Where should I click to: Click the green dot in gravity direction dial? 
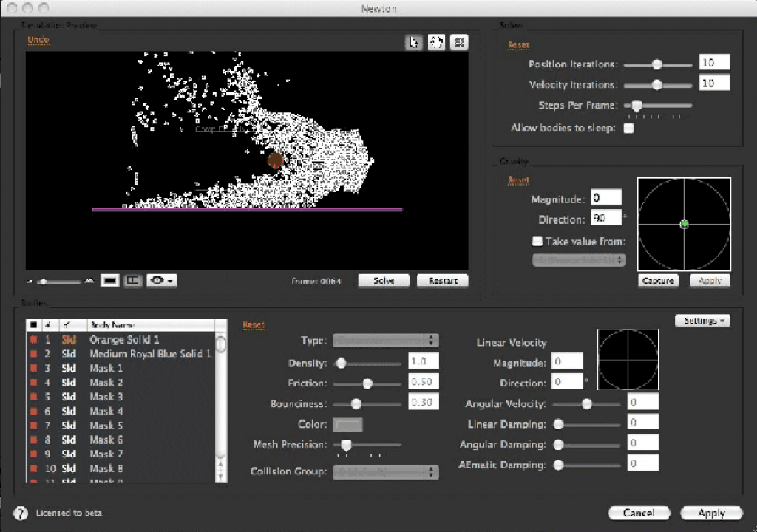[684, 224]
